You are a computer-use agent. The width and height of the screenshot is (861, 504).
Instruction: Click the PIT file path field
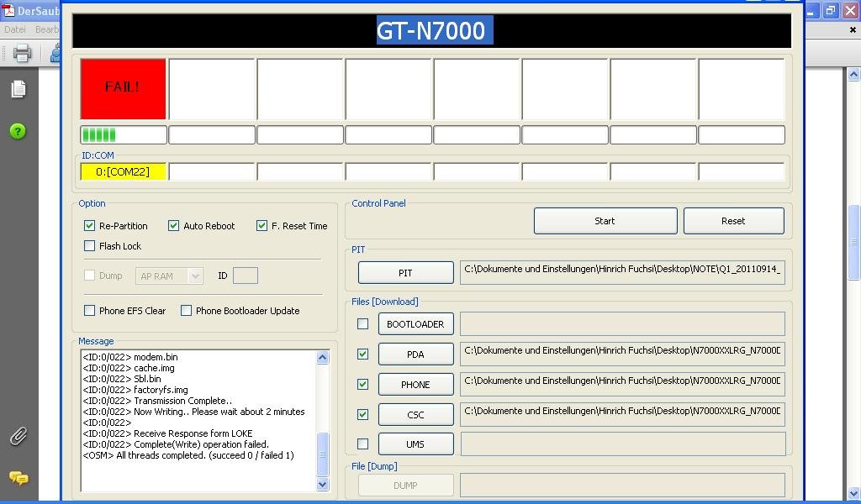(x=623, y=272)
